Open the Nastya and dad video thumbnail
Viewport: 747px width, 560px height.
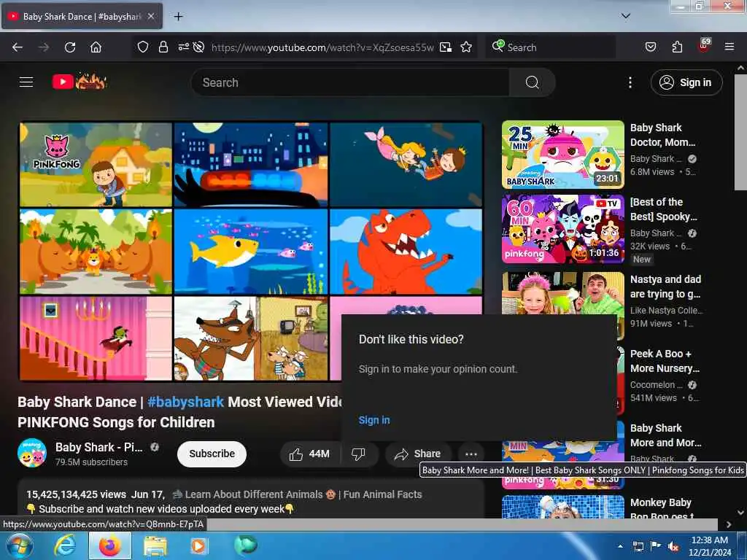(562, 293)
